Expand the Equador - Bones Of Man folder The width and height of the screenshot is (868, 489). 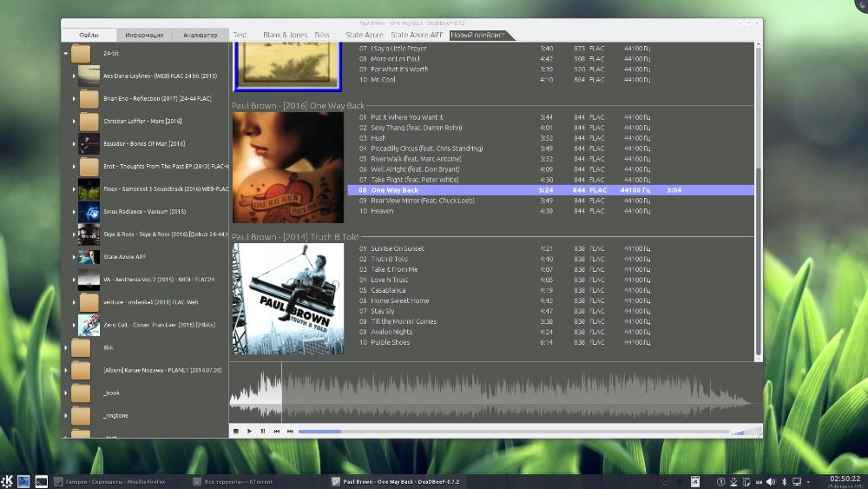[x=74, y=144]
